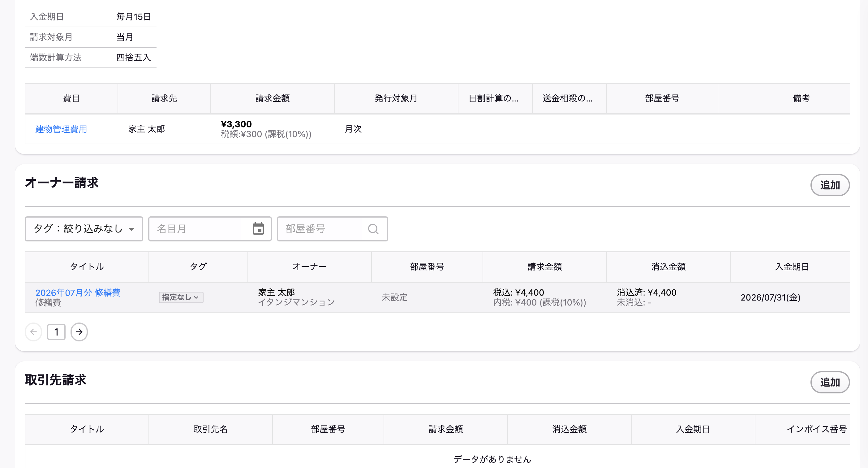The width and height of the screenshot is (868, 468).
Task: Click 入金期日 header in 取引先請求 table
Action: point(693,429)
